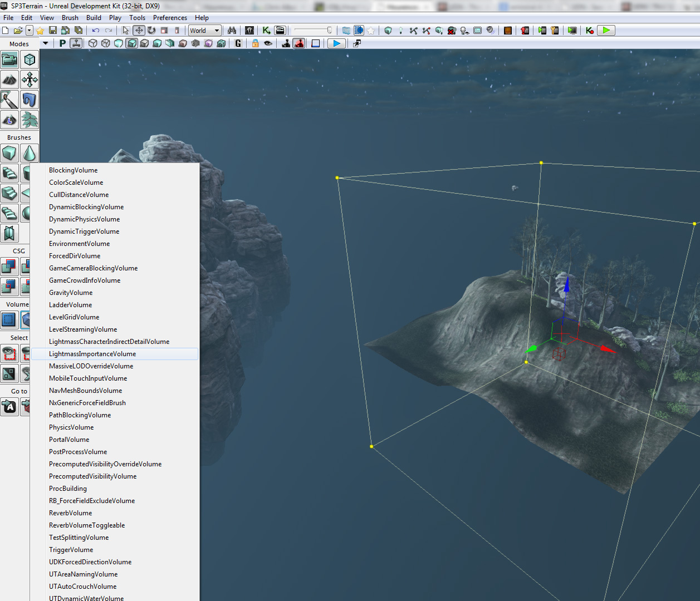Select Static Mesh mode icon
Viewport: 700px width, 601px height.
(30, 100)
